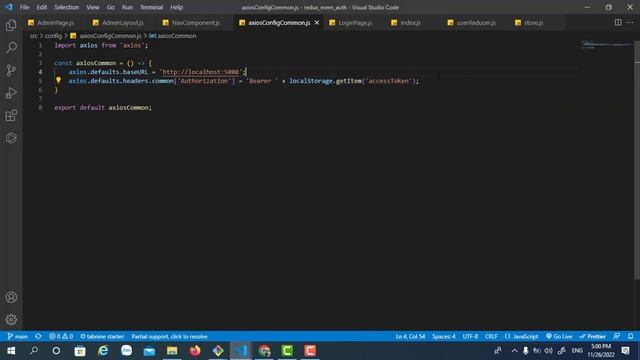Click the volume icon in system tray
The image size is (640, 360).
(548, 351)
